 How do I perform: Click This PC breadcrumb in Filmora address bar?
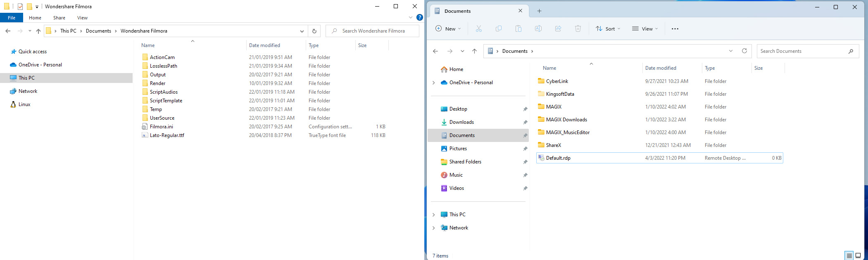coord(68,31)
